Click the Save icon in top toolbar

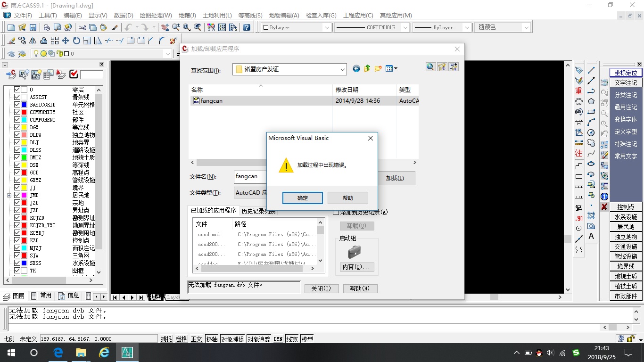tap(33, 28)
